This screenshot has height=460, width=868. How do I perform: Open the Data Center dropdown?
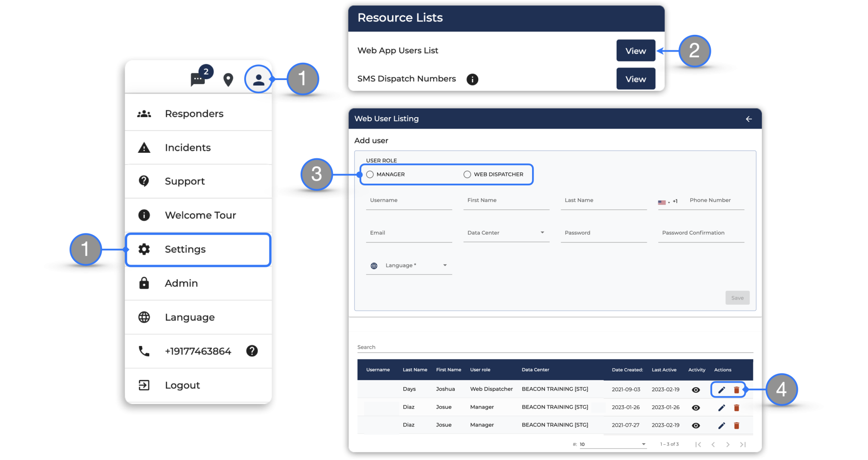click(506, 233)
